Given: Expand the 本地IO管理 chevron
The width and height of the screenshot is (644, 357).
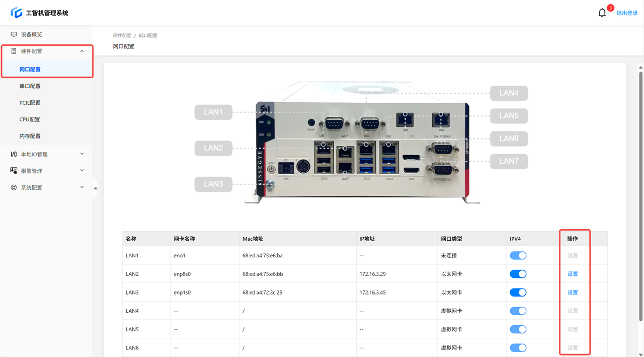Looking at the screenshot, I should pyautogui.click(x=82, y=154).
